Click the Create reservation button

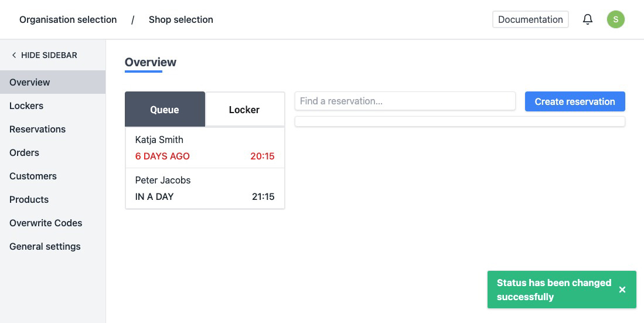point(575,101)
